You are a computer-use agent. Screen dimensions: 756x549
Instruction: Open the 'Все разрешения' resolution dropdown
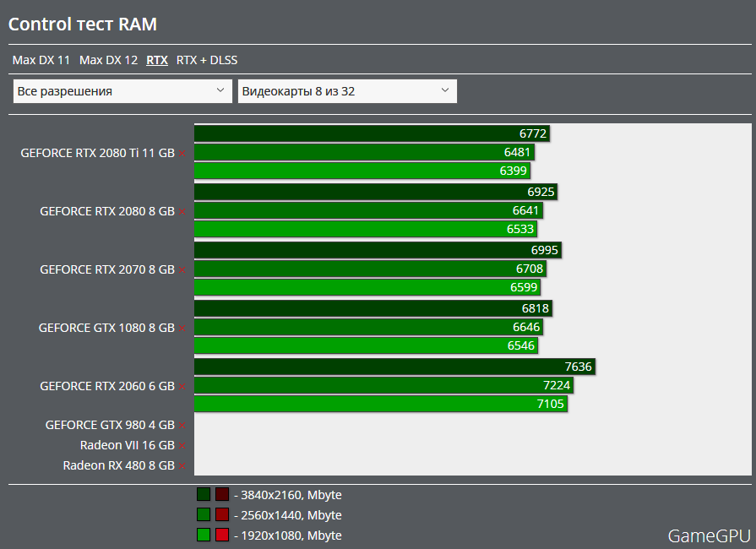pyautogui.click(x=122, y=91)
